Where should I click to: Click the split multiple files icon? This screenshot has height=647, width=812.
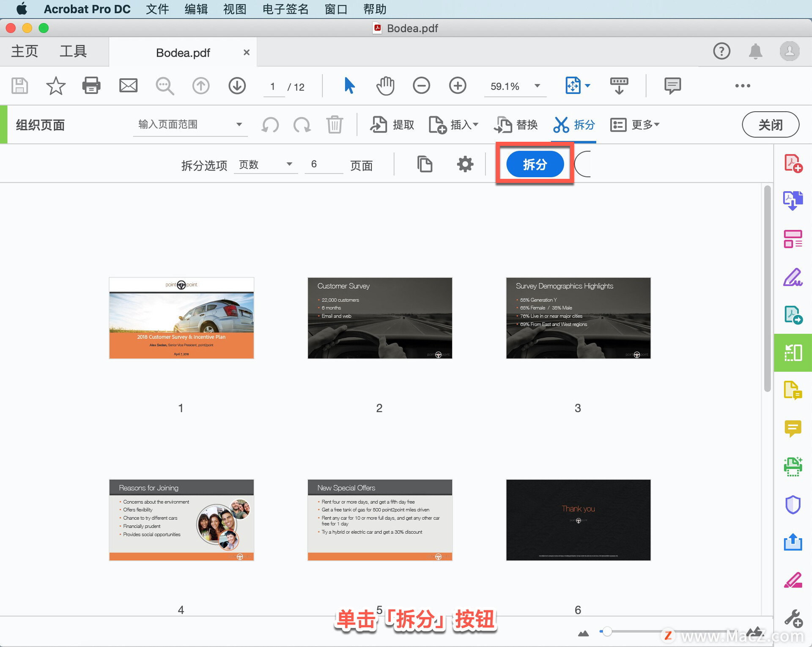(425, 164)
